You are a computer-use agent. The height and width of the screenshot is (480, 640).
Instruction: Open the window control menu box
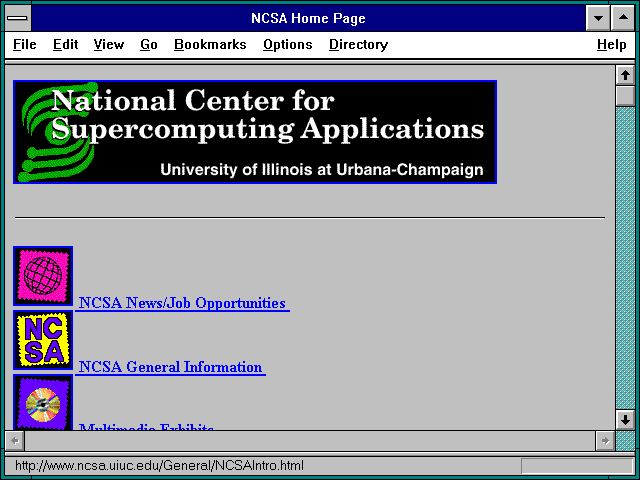(x=18, y=18)
